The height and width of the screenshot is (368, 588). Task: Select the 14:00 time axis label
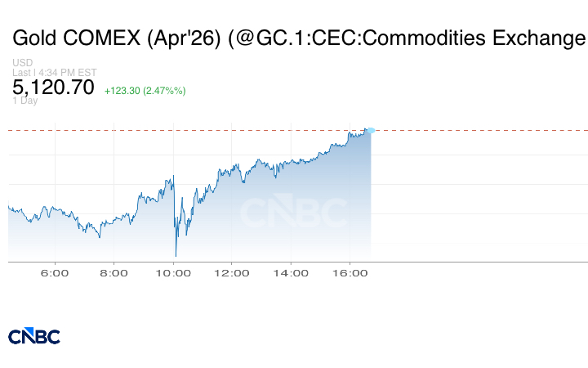[290, 273]
